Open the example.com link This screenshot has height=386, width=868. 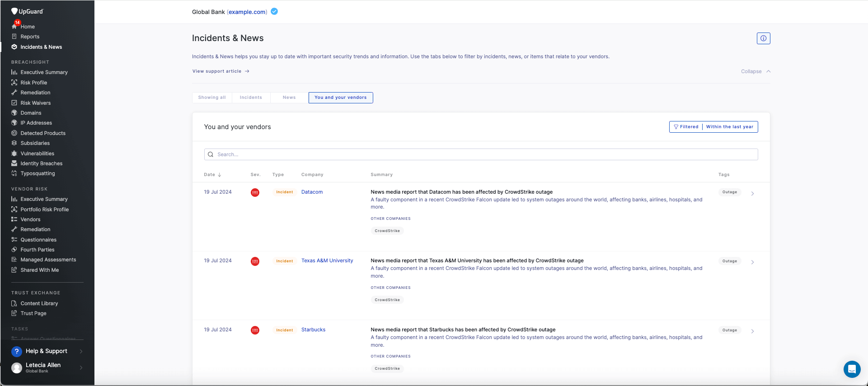pos(247,12)
